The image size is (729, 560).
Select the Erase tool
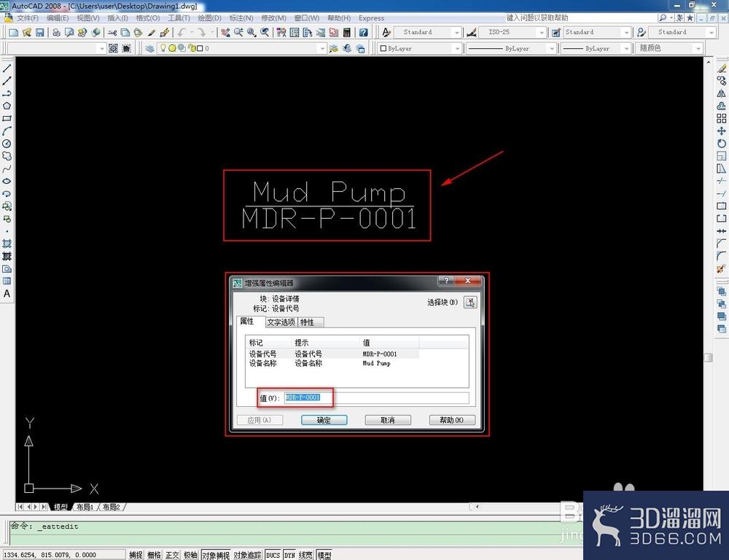(722, 69)
